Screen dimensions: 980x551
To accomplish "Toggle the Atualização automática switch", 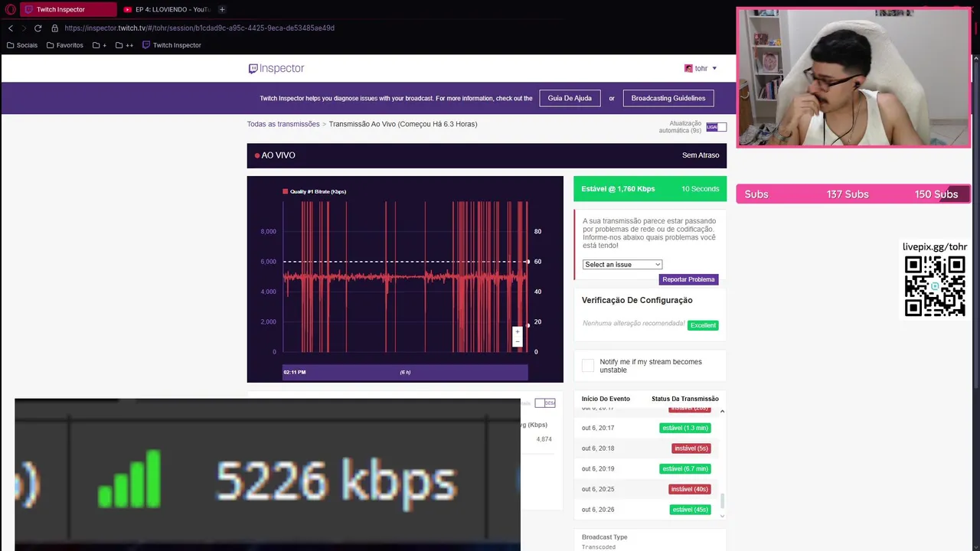I will pos(717,127).
